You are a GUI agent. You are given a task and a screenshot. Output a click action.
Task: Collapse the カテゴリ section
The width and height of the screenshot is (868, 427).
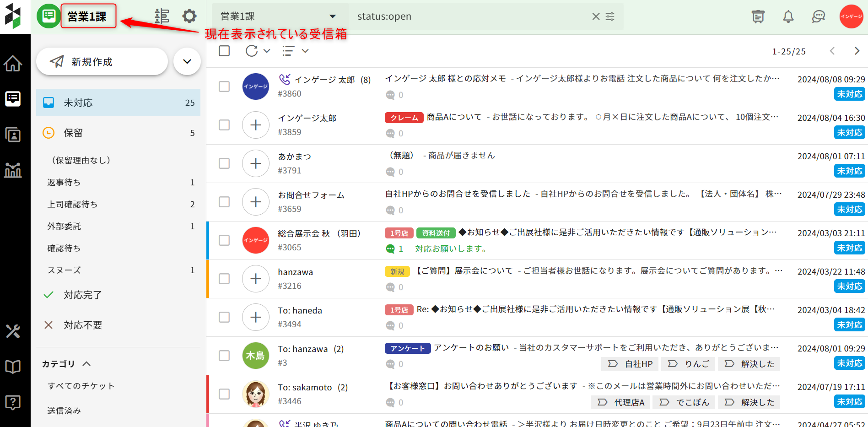86,364
